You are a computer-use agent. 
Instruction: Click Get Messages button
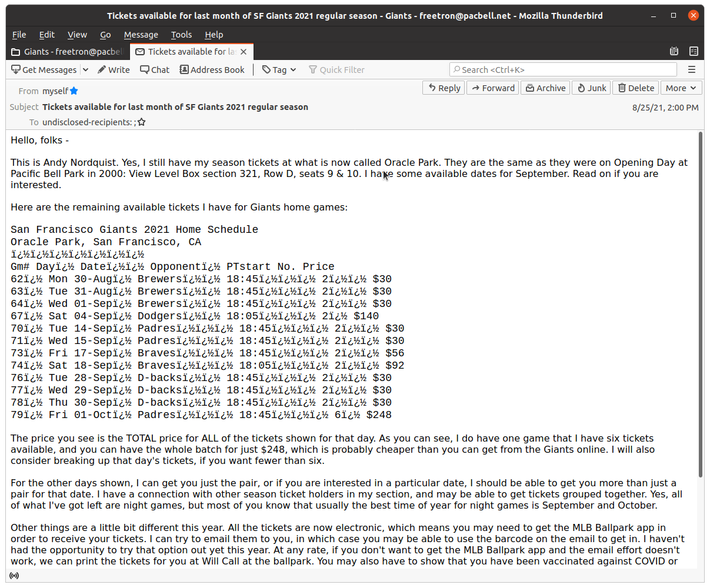[44, 69]
